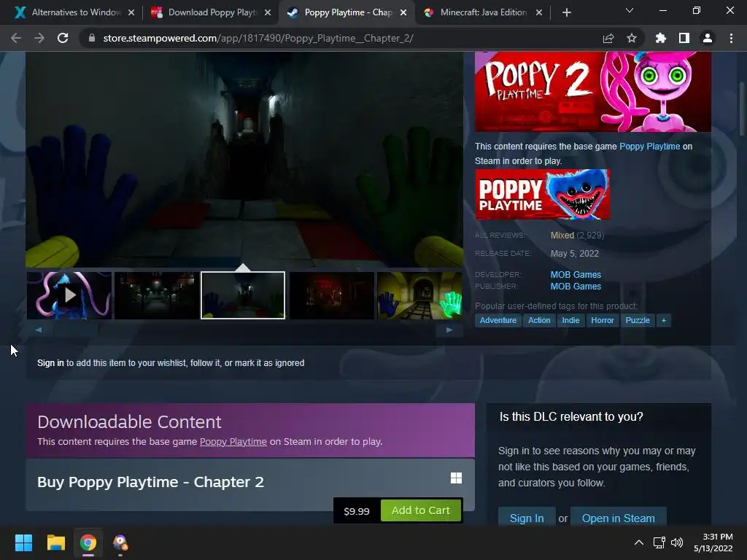
Task: Click Open in Steam button
Action: tap(619, 518)
